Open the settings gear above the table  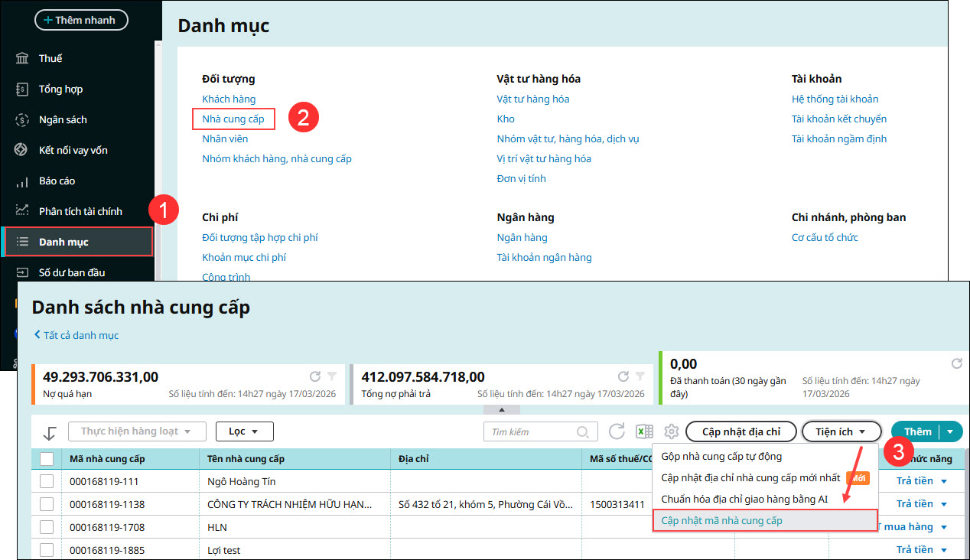coord(671,431)
